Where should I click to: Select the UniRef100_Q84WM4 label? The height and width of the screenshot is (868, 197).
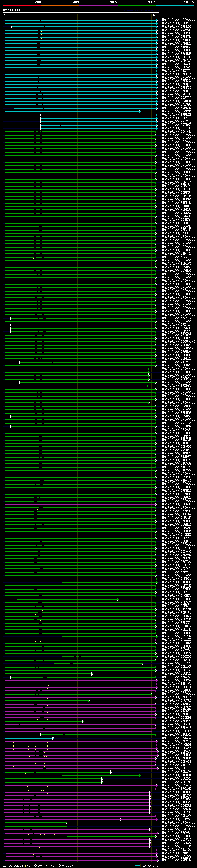coord(177,101)
